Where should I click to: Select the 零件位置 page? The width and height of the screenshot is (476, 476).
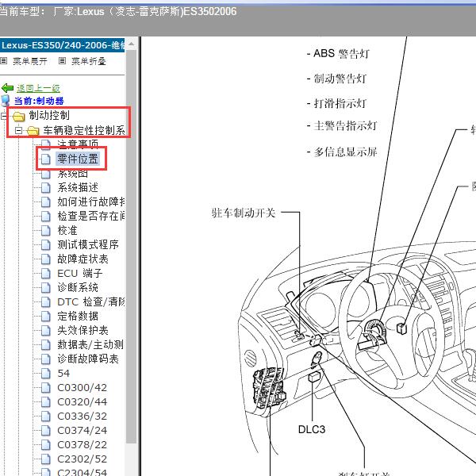[x=78, y=159]
